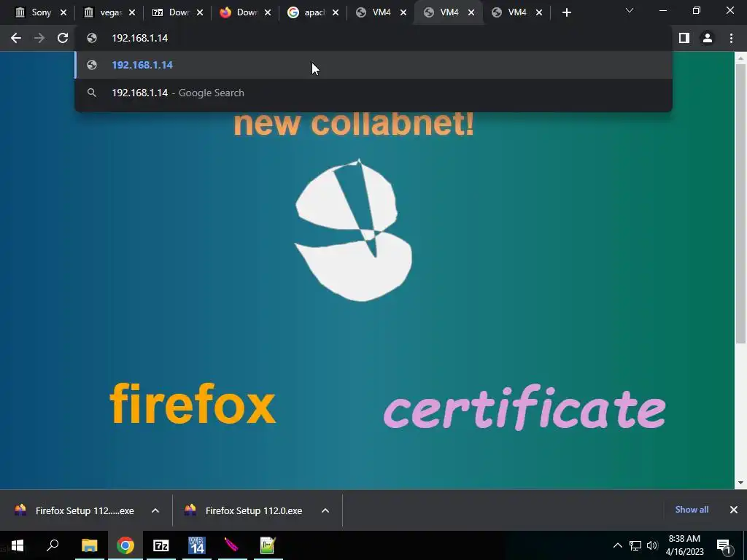This screenshot has width=747, height=560.
Task: Open Chrome's three-dot menu
Action: point(731,38)
